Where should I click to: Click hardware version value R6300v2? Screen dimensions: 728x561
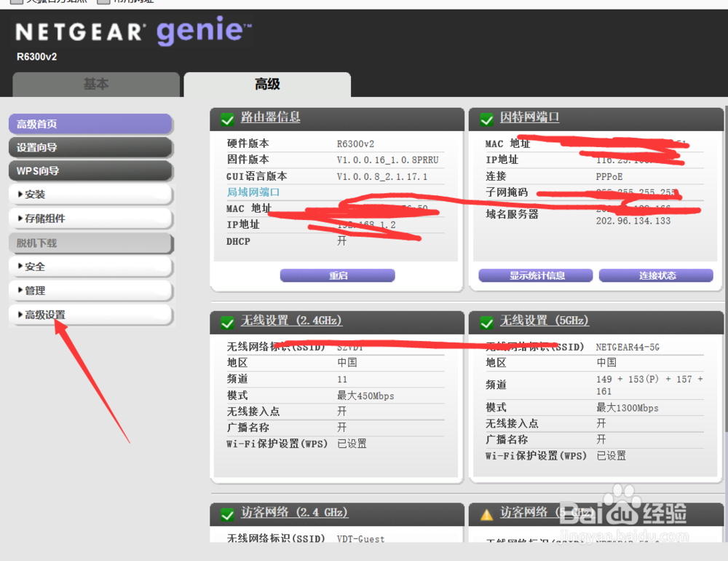(356, 144)
